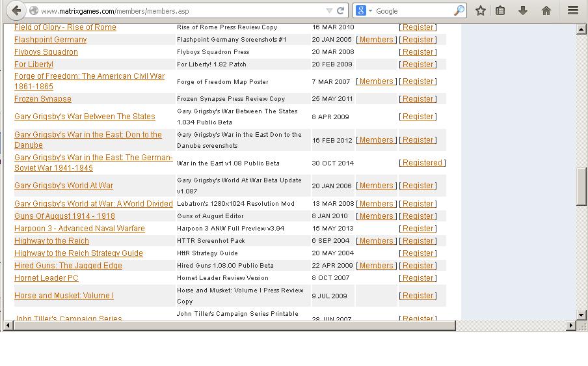Open the Flashpoint Germany link

[x=50, y=40]
